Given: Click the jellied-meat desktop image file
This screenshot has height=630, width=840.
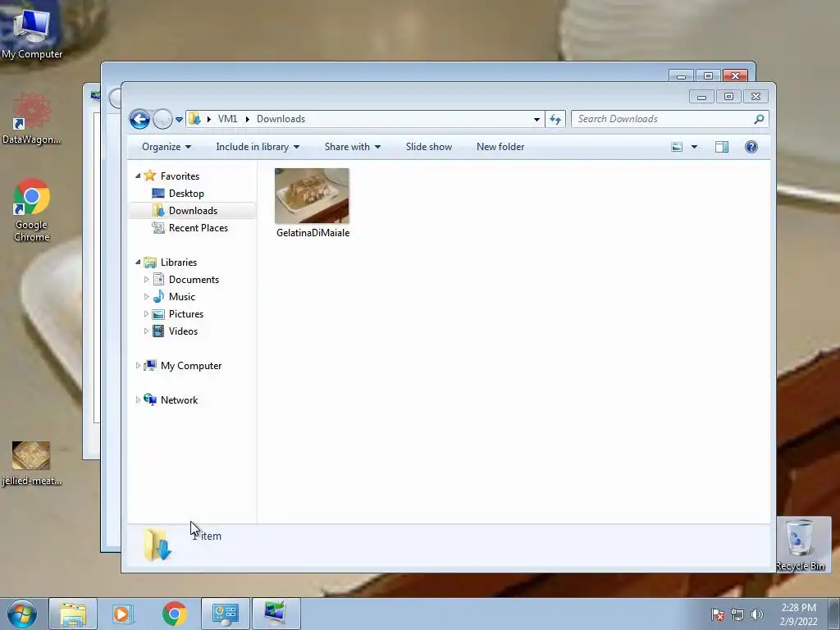Looking at the screenshot, I should coord(32,463).
